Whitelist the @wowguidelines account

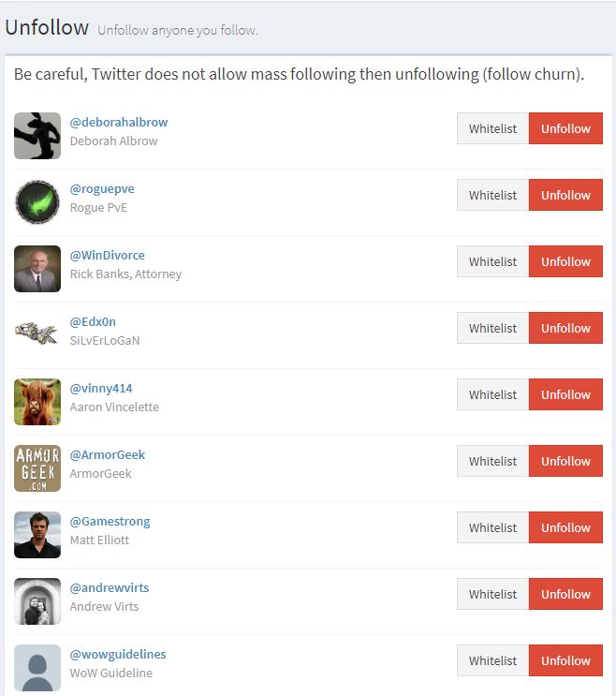point(492,660)
